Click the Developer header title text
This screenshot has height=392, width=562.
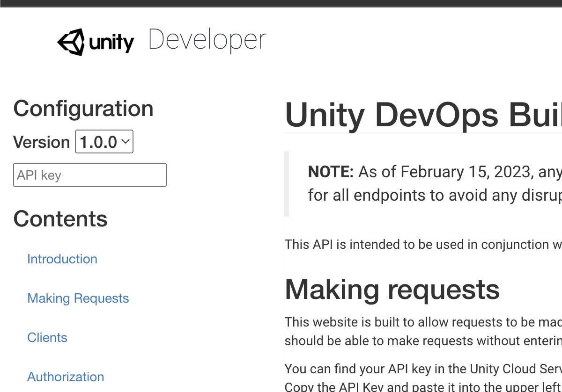pos(207,40)
